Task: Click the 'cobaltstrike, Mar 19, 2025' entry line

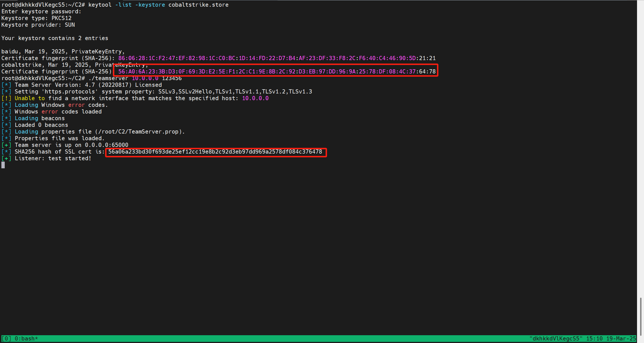Action: 75,65
